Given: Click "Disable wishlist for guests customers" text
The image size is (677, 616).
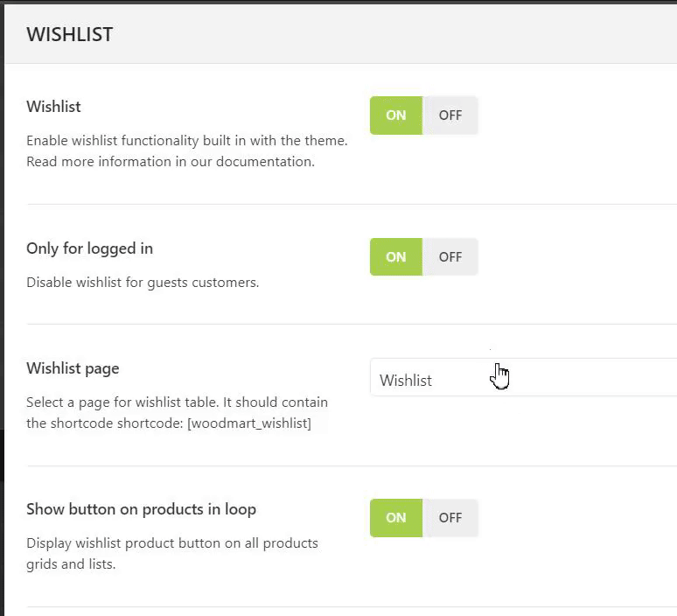Looking at the screenshot, I should [143, 283].
